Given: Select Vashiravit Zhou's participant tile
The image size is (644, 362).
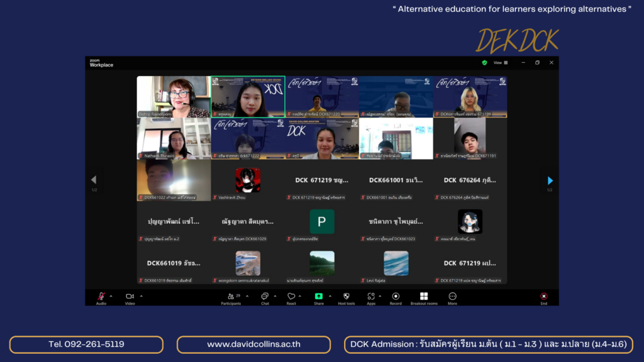Looking at the screenshot, I should coord(248,180).
